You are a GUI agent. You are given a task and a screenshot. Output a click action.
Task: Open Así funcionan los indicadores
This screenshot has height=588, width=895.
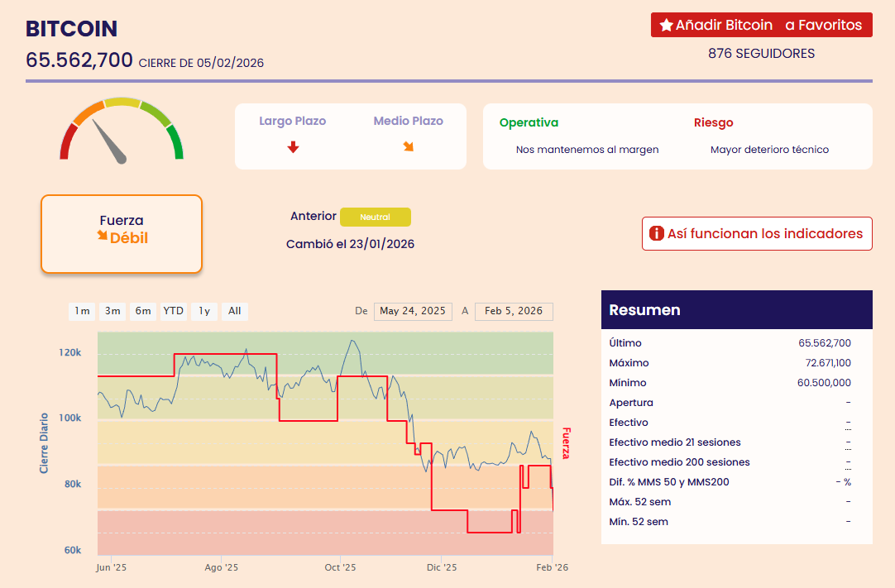click(757, 233)
